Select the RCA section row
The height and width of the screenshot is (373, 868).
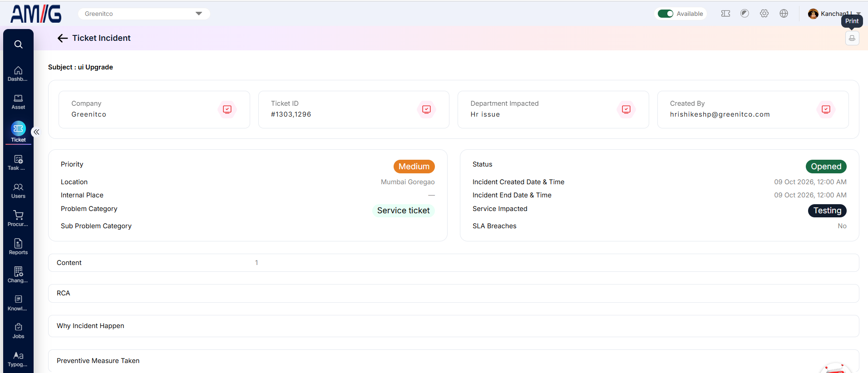pos(454,293)
